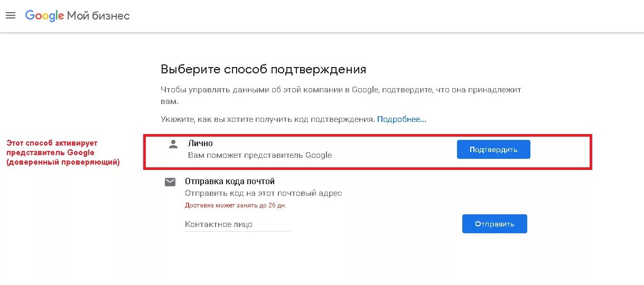Viewport: 644px width, 285px height.
Task: Click the word Google in the description paragraph
Action: pyautogui.click(x=365, y=90)
